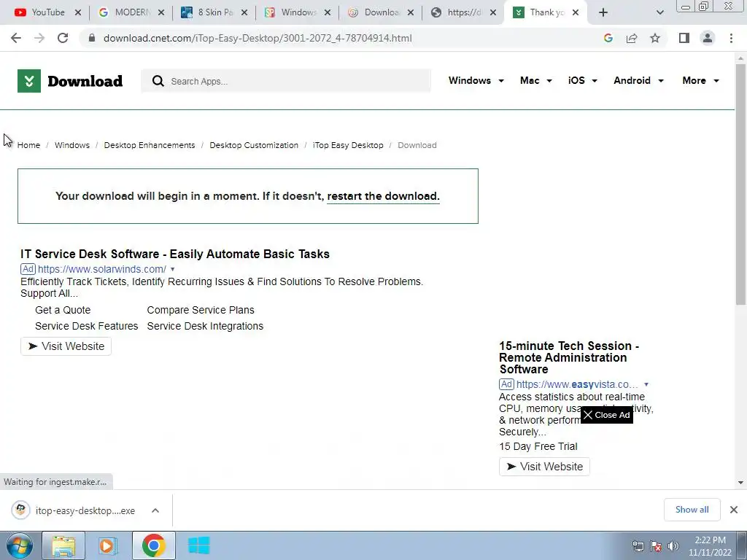Open downloaded itop-easy-desktop exe file
The height and width of the screenshot is (560, 747).
pyautogui.click(x=74, y=510)
